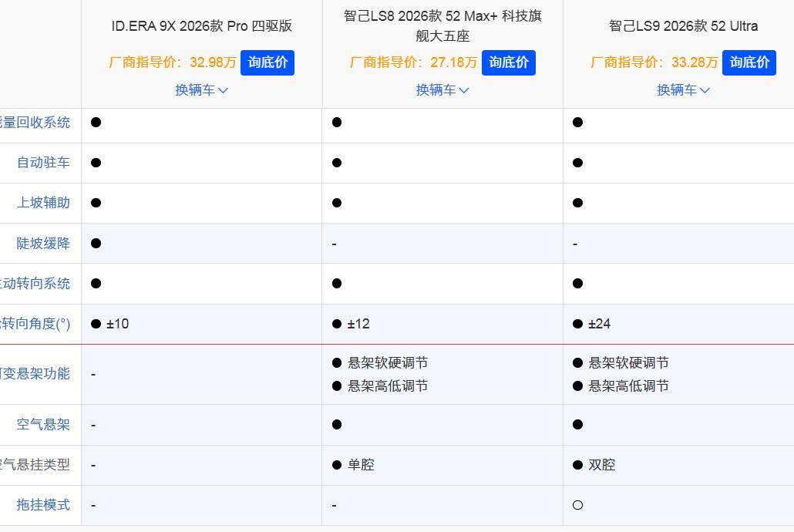This screenshot has width=794, height=532.
Task: Click ID.ERA 9X dot in 自动驻车 row
Action: pos(96,163)
